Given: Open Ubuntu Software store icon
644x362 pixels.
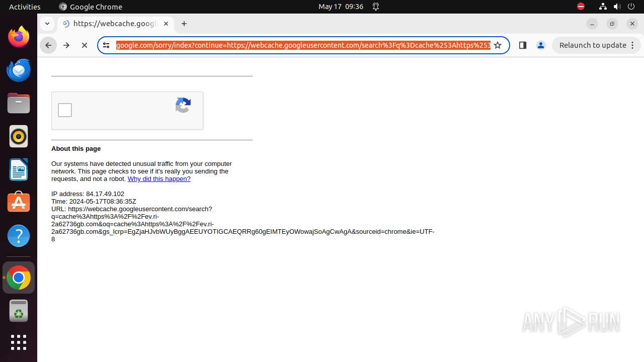Looking at the screenshot, I should coord(19,203).
